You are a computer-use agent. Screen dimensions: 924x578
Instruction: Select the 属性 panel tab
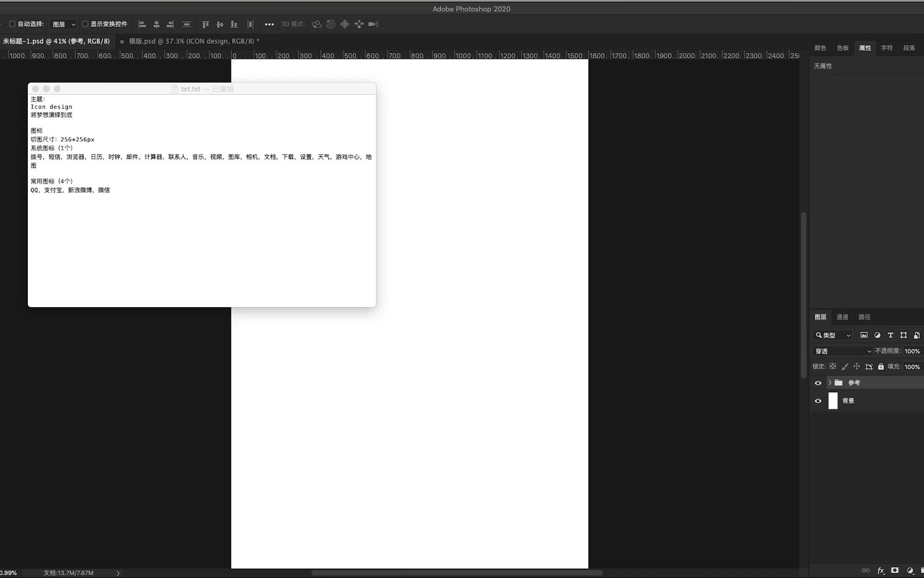click(865, 48)
